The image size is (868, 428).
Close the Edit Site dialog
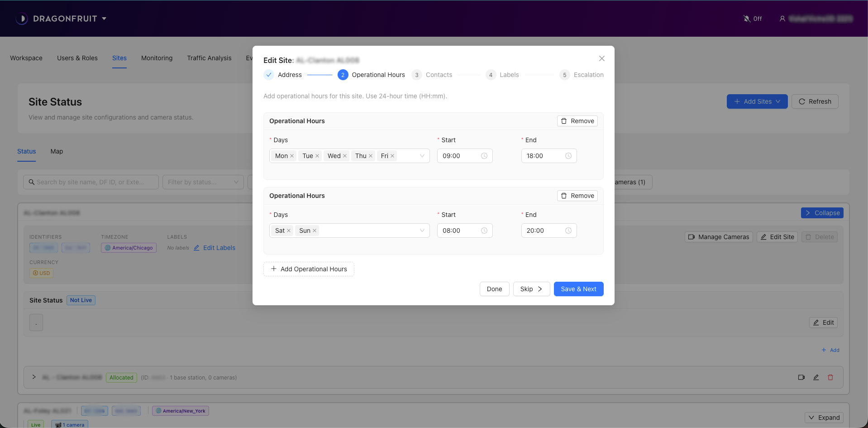(x=601, y=58)
